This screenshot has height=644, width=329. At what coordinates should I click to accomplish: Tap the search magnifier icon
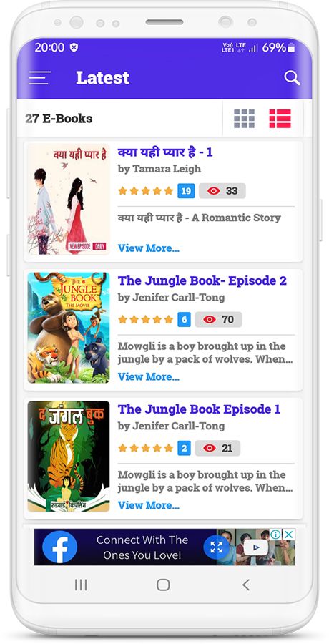click(292, 77)
